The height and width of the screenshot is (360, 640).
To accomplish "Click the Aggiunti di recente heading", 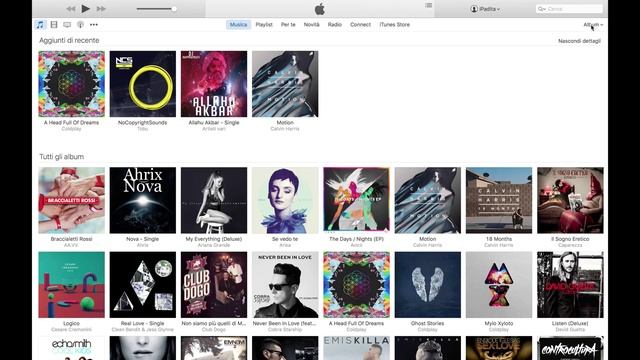I will point(69,40).
